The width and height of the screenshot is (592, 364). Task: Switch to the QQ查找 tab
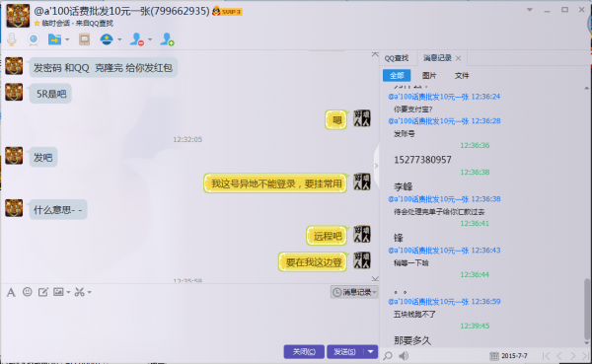pyautogui.click(x=397, y=58)
